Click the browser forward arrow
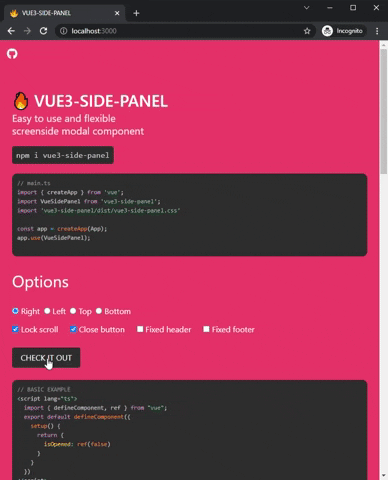 27,31
